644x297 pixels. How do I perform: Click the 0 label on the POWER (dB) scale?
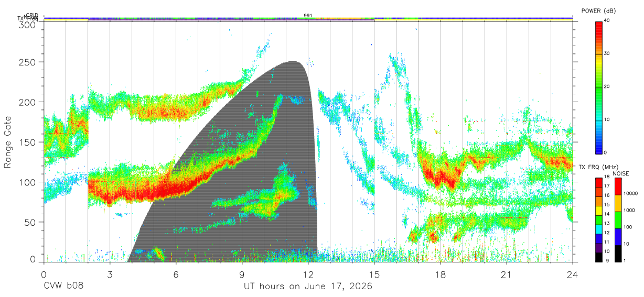pos(606,152)
